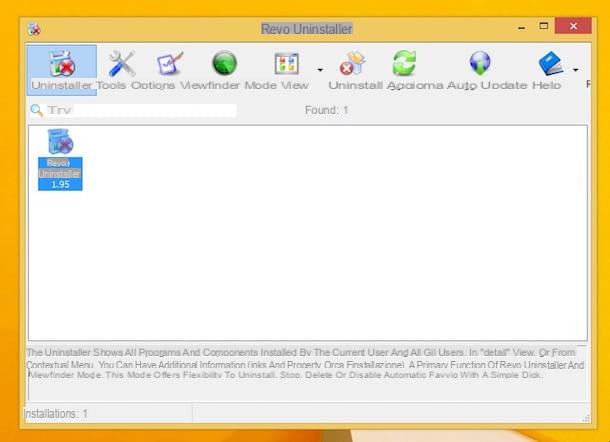
Task: Click the 'Installations: 1' status bar text
Action: pyautogui.click(x=56, y=414)
